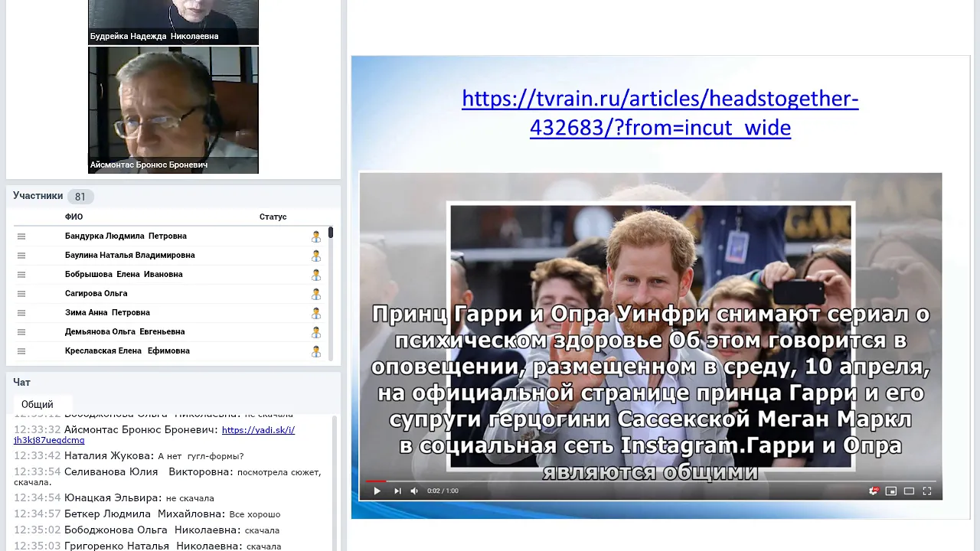The height and width of the screenshot is (551, 980).
Task: Open the yadi.sk link in chat
Action: coord(154,435)
